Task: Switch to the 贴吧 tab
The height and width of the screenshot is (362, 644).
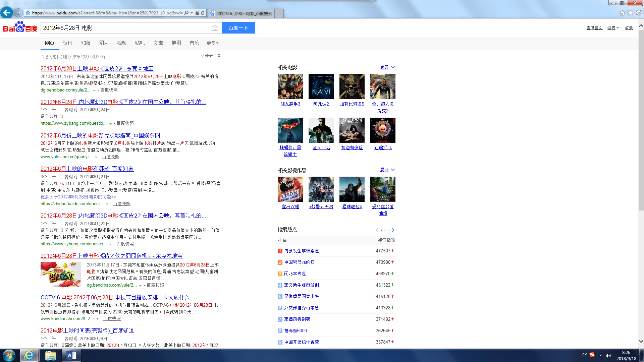Action: (x=140, y=43)
